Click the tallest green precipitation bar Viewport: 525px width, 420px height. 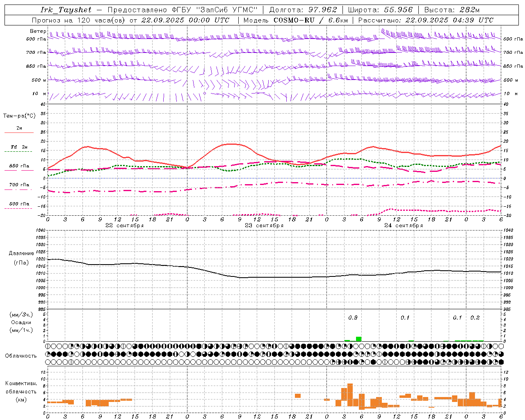pos(358,339)
